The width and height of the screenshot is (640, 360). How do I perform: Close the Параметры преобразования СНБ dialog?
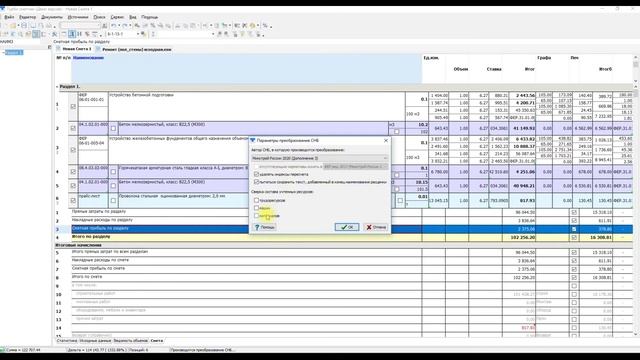coord(386,140)
